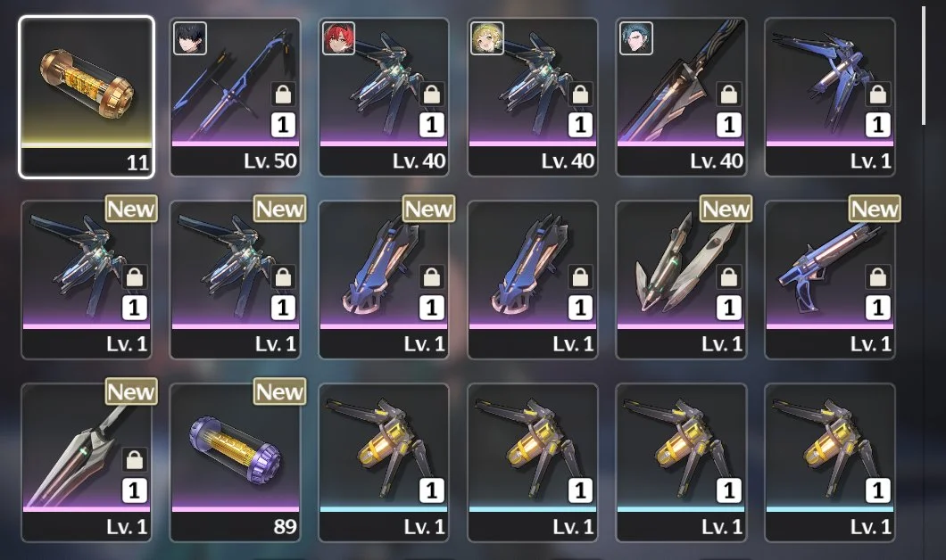The image size is (946, 560).
Task: Click the red-haired character portrait icon
Action: (338, 38)
